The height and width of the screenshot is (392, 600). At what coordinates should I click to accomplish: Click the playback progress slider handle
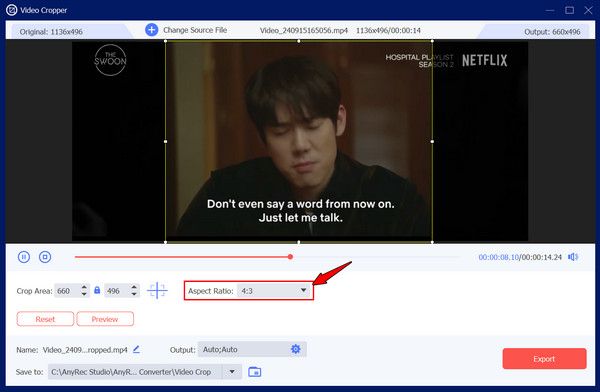point(290,257)
